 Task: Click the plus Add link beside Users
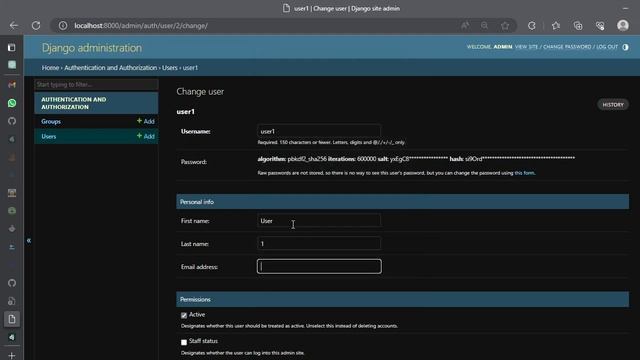click(x=146, y=136)
